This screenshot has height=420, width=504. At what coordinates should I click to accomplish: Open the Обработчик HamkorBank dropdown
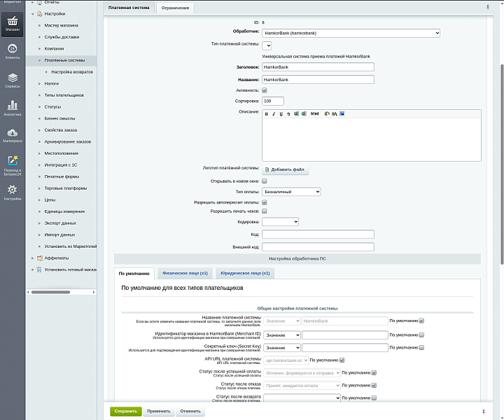click(x=351, y=33)
